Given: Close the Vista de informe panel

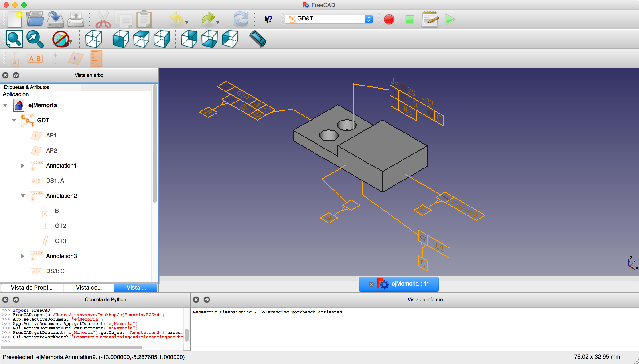Looking at the screenshot, I should pos(196,300).
